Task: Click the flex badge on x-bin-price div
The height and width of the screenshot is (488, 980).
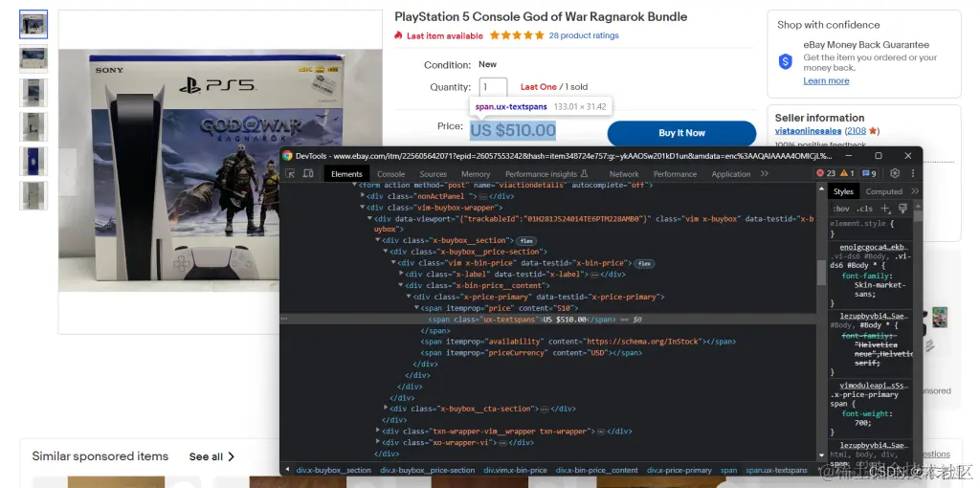Action: 645,264
